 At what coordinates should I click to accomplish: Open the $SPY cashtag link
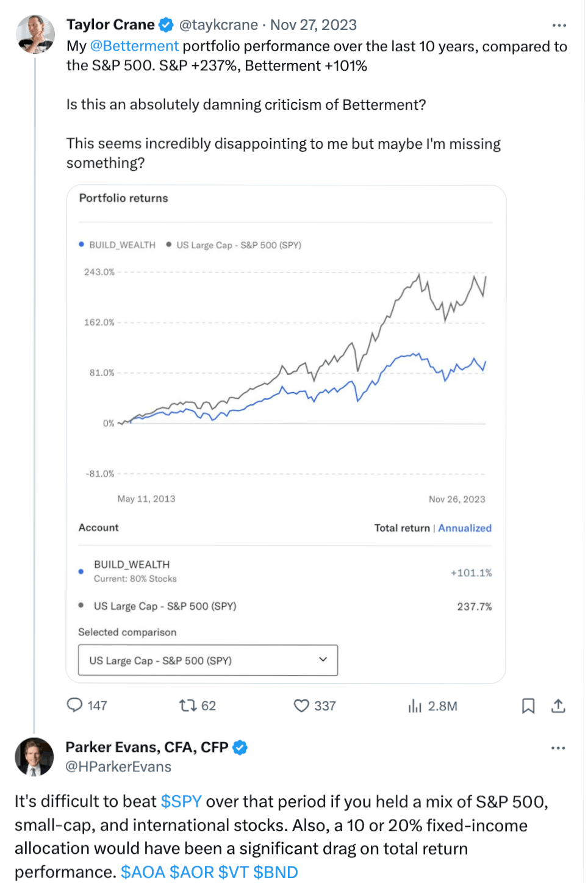(181, 801)
